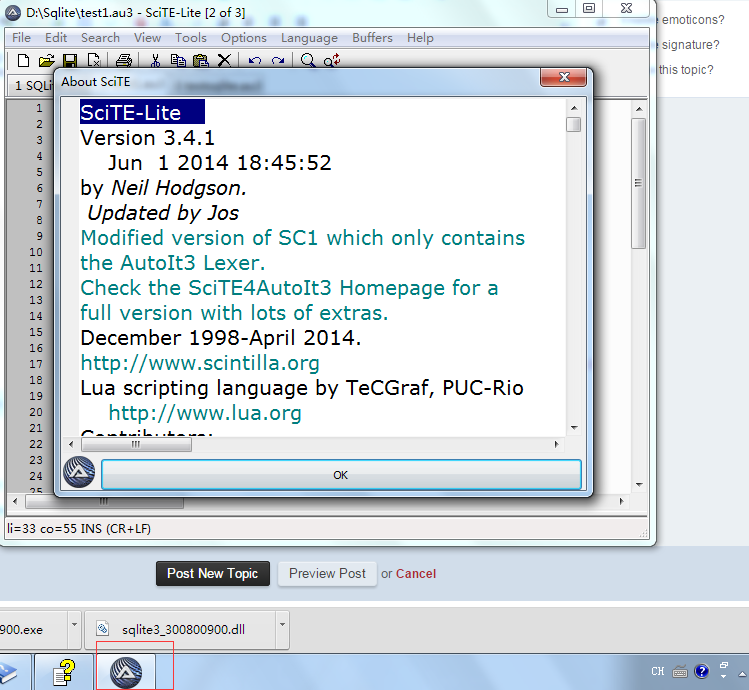This screenshot has height=690, width=749.
Task: Click the http://www.scintilla.org link
Action: [x=200, y=363]
